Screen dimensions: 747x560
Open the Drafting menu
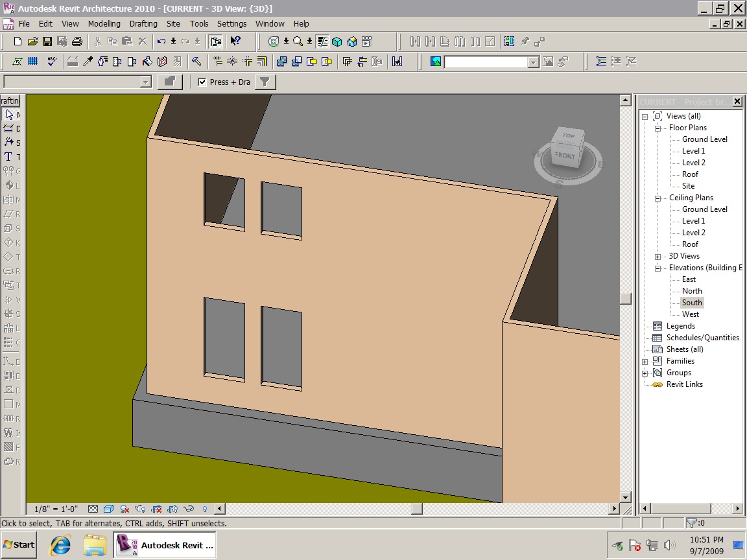(143, 23)
